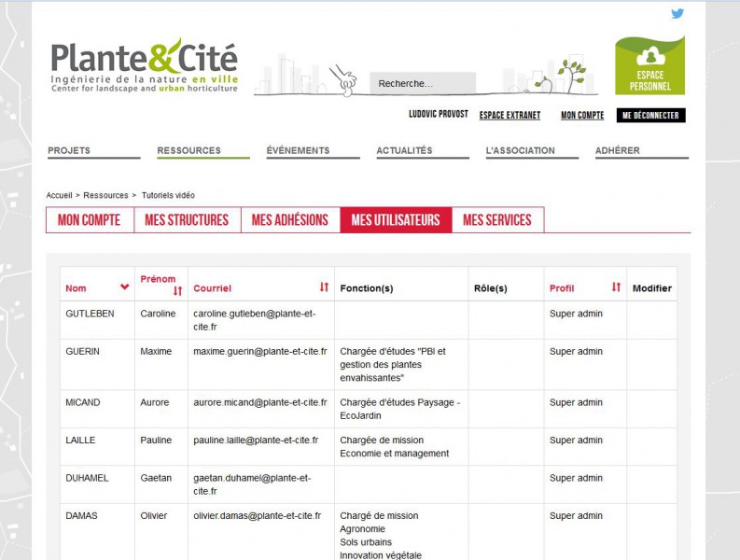This screenshot has height=560, width=740.
Task: Click Chargé de mission Agronomie text
Action: (x=379, y=523)
